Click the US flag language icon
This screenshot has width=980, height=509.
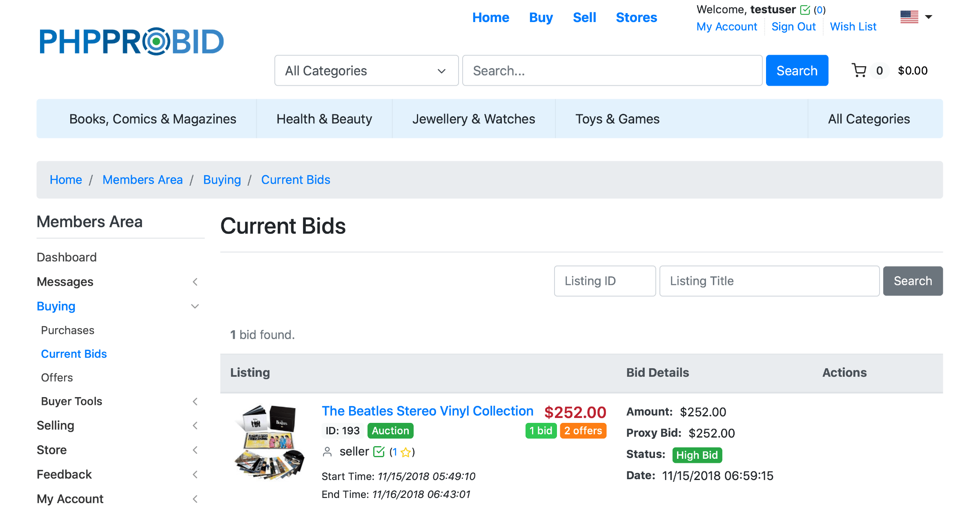tap(909, 17)
